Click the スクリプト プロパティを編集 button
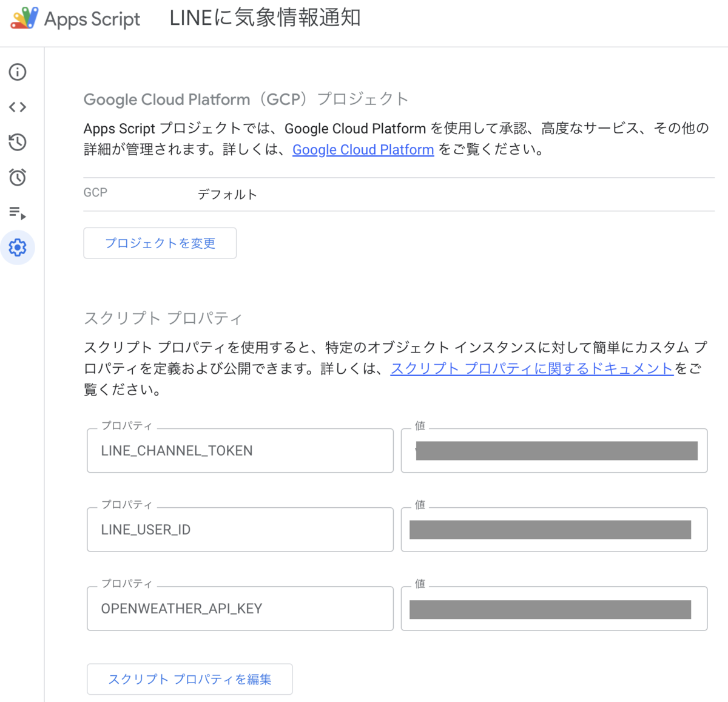This screenshot has width=728, height=702. pos(190,679)
